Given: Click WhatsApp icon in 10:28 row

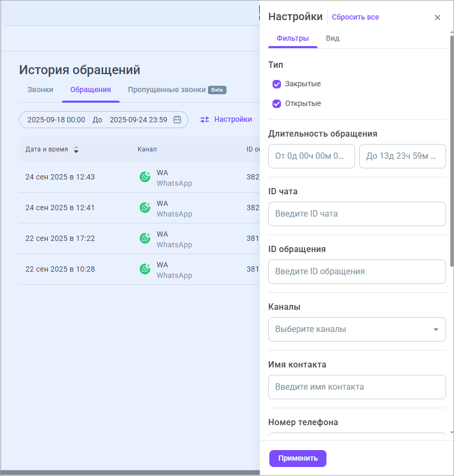Looking at the screenshot, I should point(145,270).
